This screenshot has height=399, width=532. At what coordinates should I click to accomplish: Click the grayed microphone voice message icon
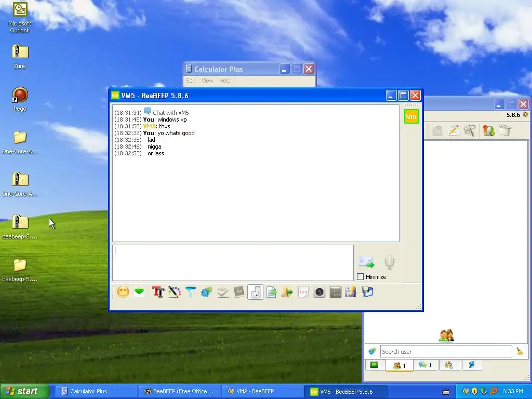[x=390, y=262]
